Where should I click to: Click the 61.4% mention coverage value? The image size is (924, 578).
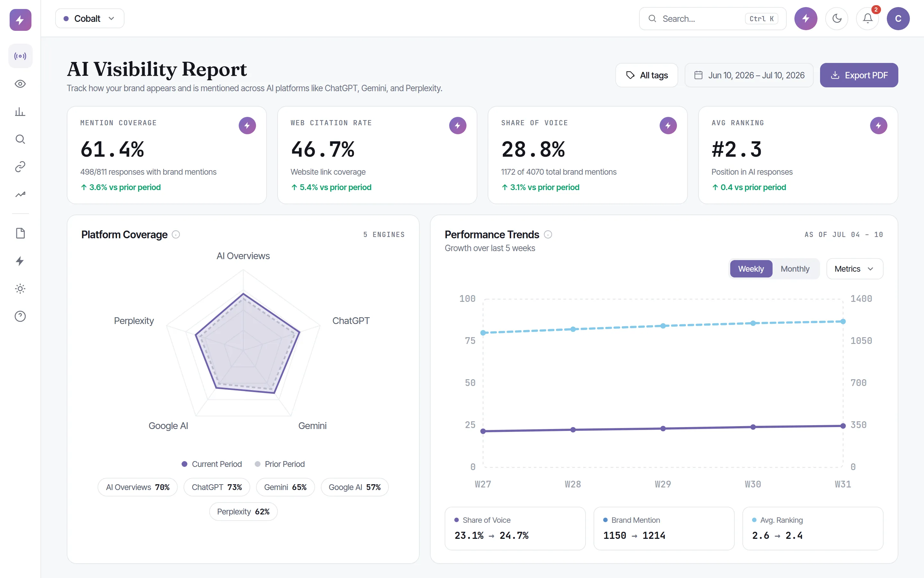click(x=112, y=149)
